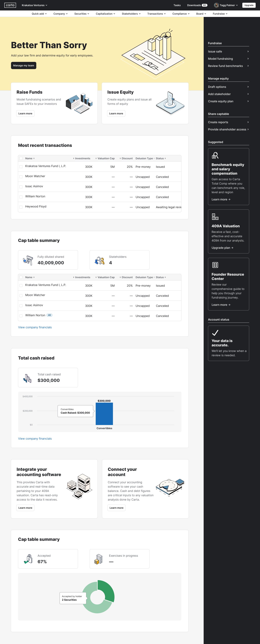Click the arrow next to Add stakeholder

click(248, 94)
